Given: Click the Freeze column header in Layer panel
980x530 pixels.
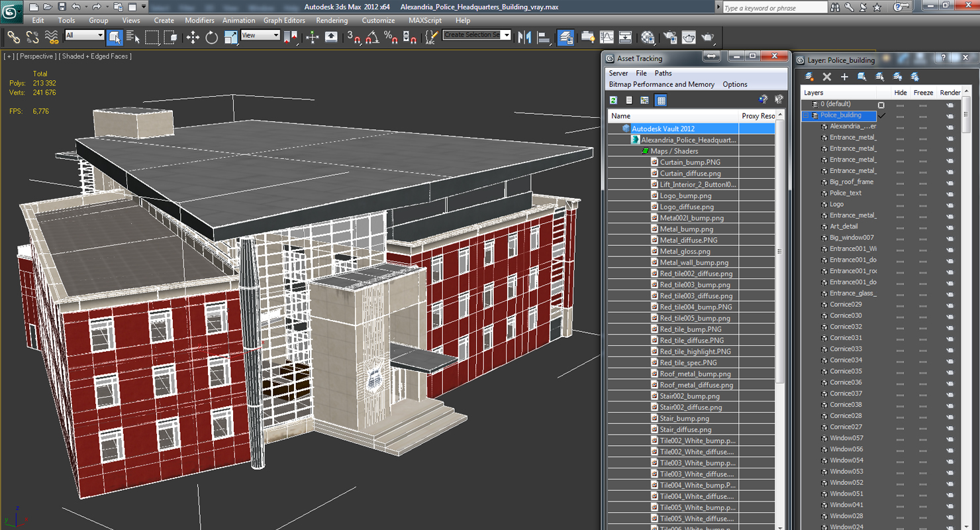Looking at the screenshot, I should click(923, 93).
